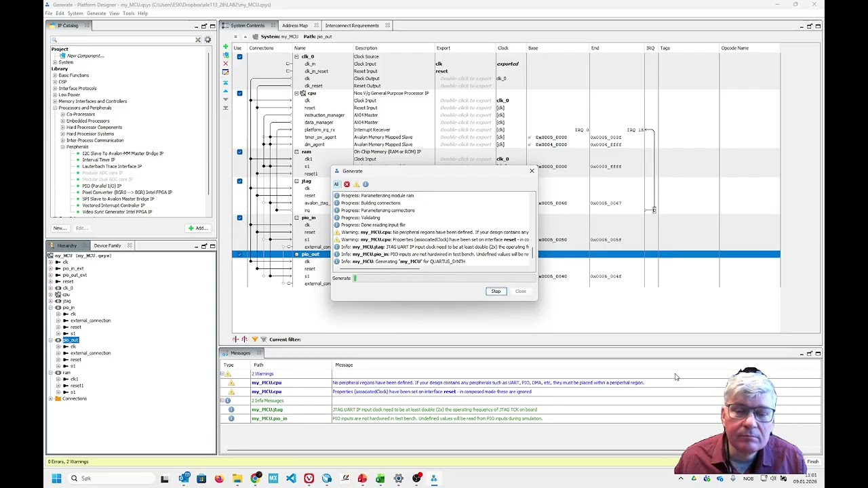Collapse the clk_0 row in System Contents

click(x=296, y=56)
